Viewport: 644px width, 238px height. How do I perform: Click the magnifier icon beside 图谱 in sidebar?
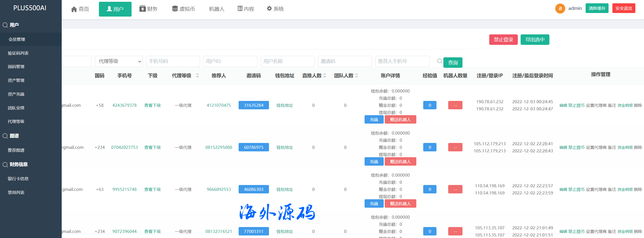(x=5, y=136)
